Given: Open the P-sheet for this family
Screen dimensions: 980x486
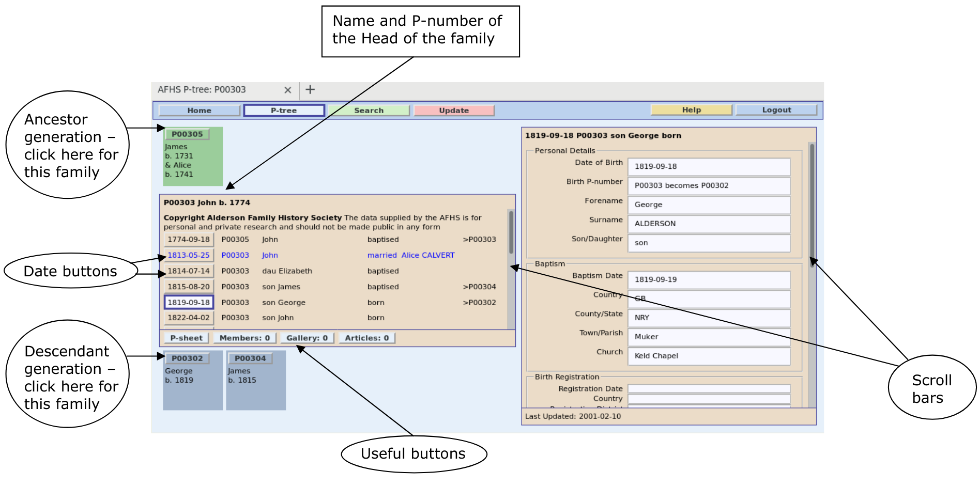Looking at the screenshot, I should [x=186, y=338].
